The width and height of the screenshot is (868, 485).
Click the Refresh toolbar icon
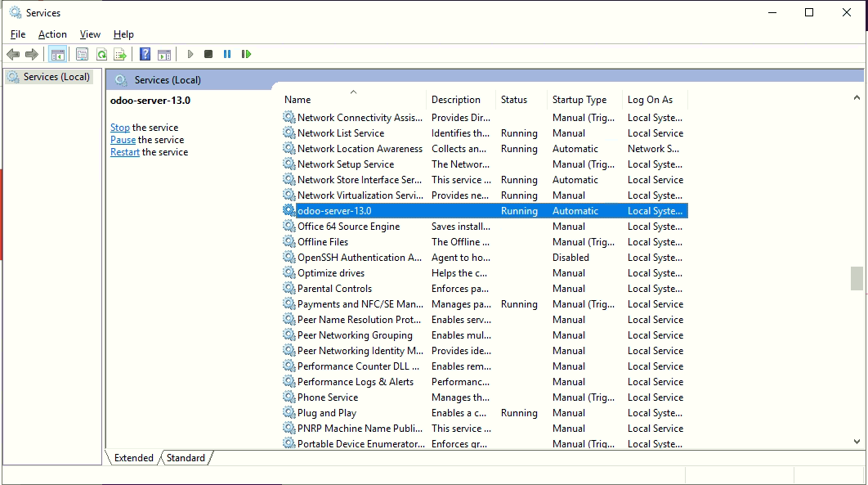tap(101, 54)
